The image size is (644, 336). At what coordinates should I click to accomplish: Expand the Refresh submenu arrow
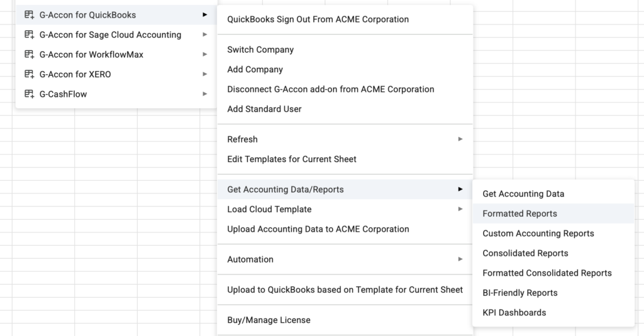pos(460,139)
